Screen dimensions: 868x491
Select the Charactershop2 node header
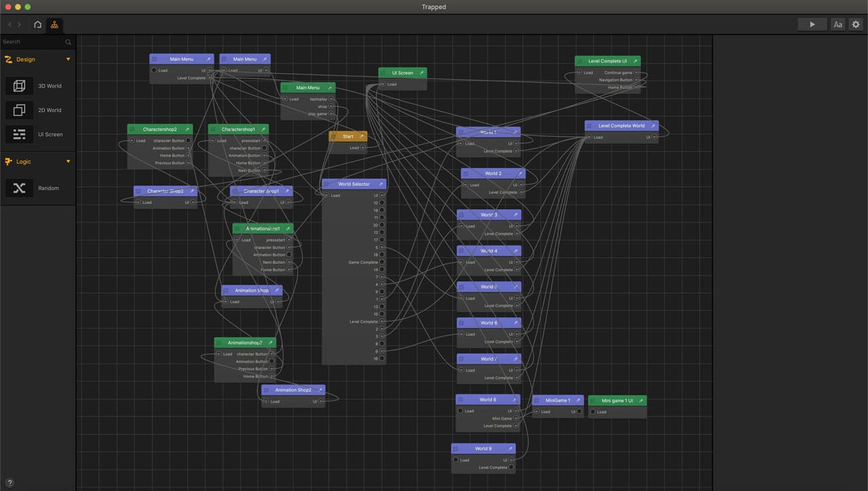click(x=160, y=129)
